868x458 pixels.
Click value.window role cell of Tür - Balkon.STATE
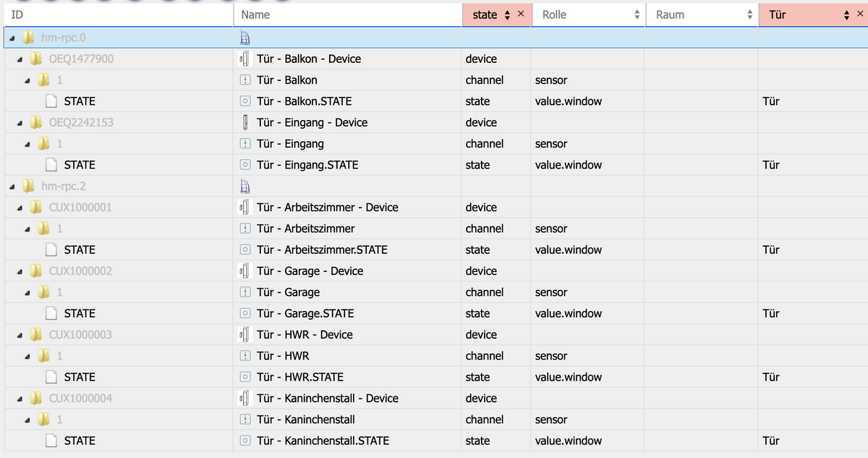click(569, 101)
